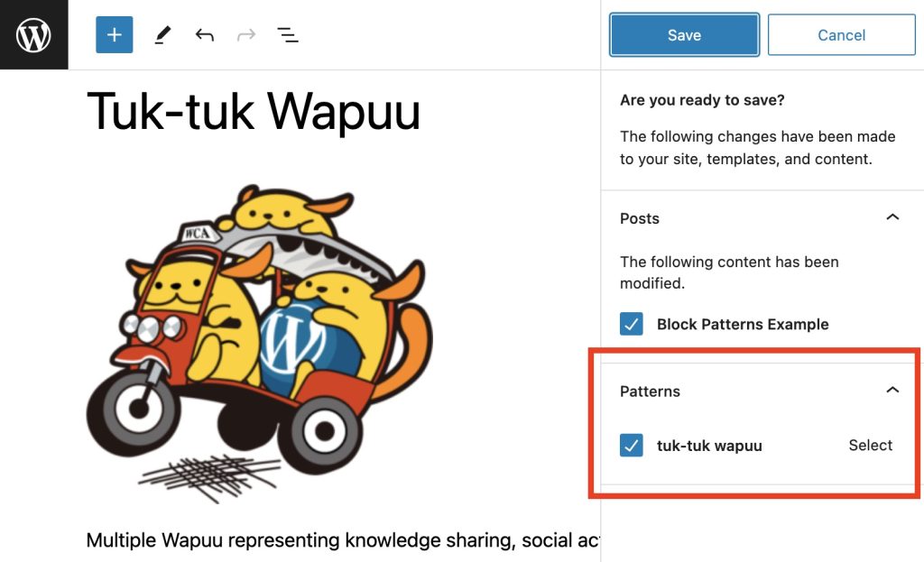
Task: Click the Posts panel title
Action: (640, 218)
